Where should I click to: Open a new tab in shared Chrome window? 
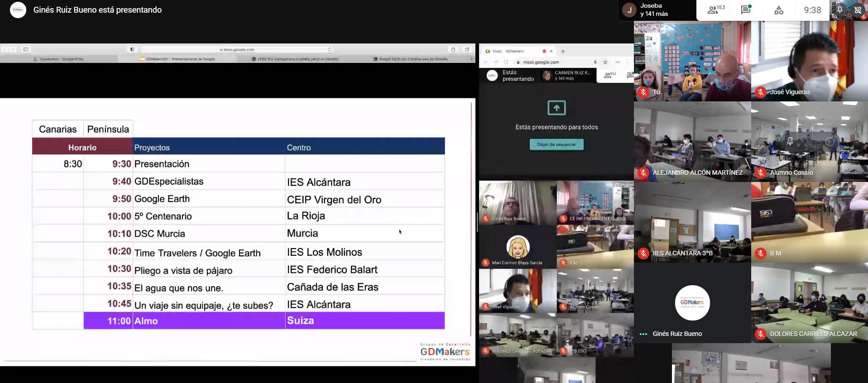pyautogui.click(x=563, y=51)
